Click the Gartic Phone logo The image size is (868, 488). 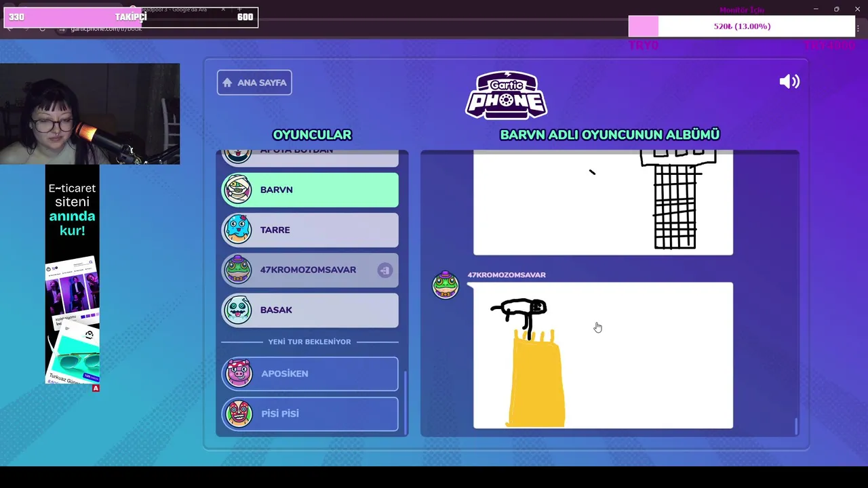pyautogui.click(x=507, y=95)
